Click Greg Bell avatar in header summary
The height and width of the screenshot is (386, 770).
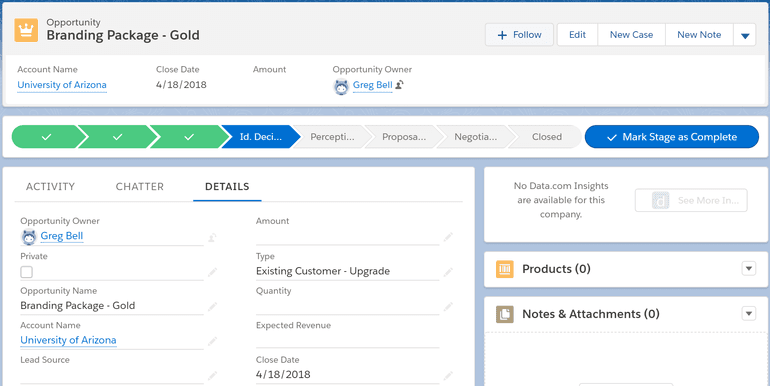(341, 87)
